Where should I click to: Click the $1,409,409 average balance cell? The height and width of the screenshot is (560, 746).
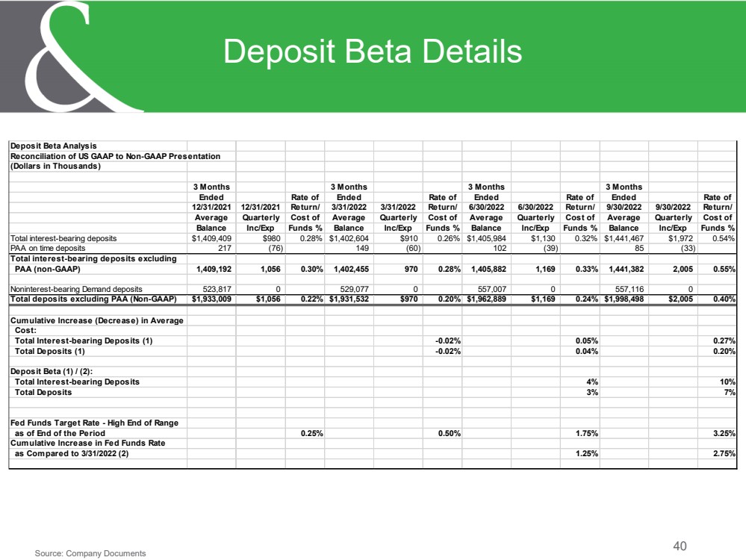211,238
